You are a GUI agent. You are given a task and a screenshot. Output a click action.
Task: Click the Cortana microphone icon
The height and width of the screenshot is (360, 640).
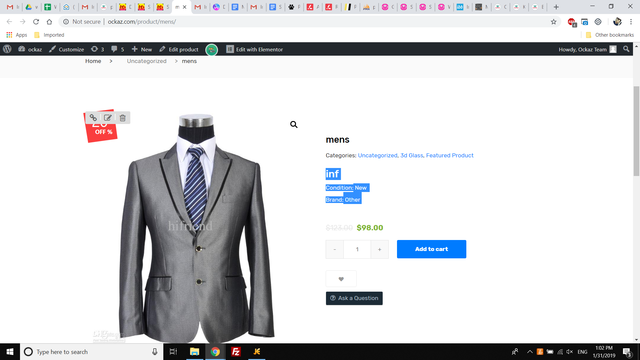[x=155, y=351]
